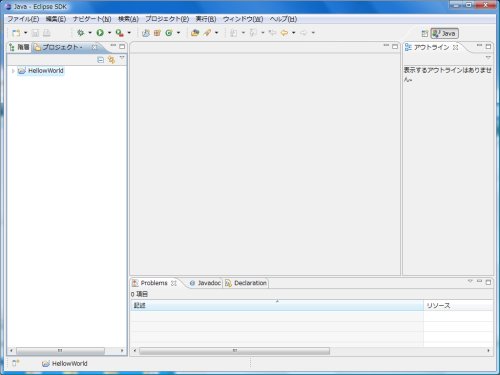Close the Problems tab
The height and width of the screenshot is (375, 500).
(174, 283)
